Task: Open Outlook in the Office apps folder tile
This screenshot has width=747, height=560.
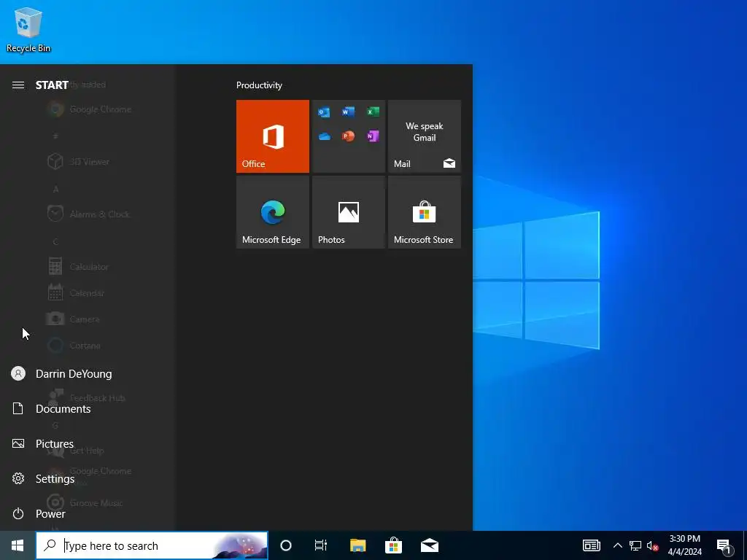Action: pos(324,112)
